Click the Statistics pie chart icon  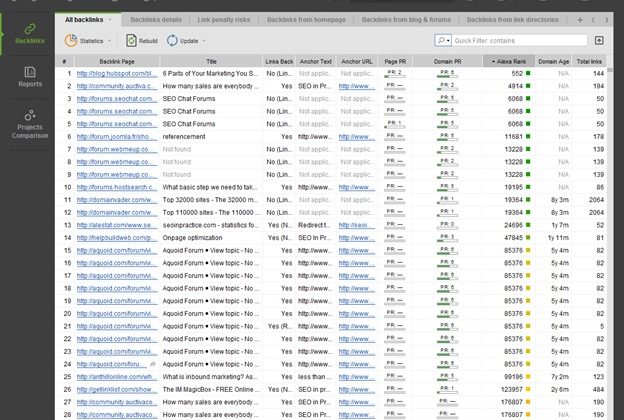71,41
